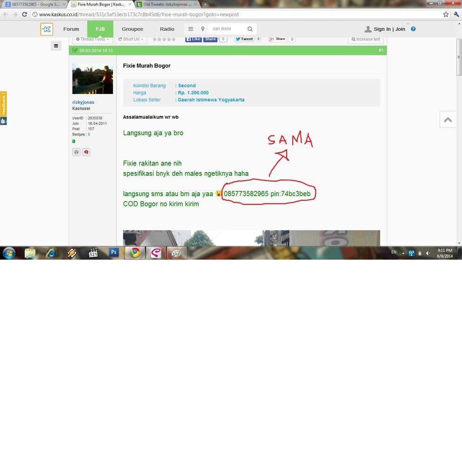The height and width of the screenshot is (476, 462).
Task: Click the Kaskus logo icon
Action: [x=47, y=29]
